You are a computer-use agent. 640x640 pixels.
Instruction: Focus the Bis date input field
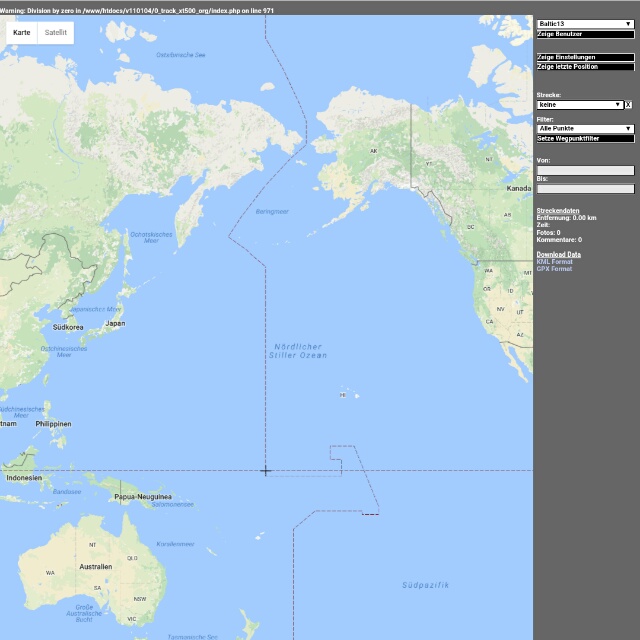585,188
